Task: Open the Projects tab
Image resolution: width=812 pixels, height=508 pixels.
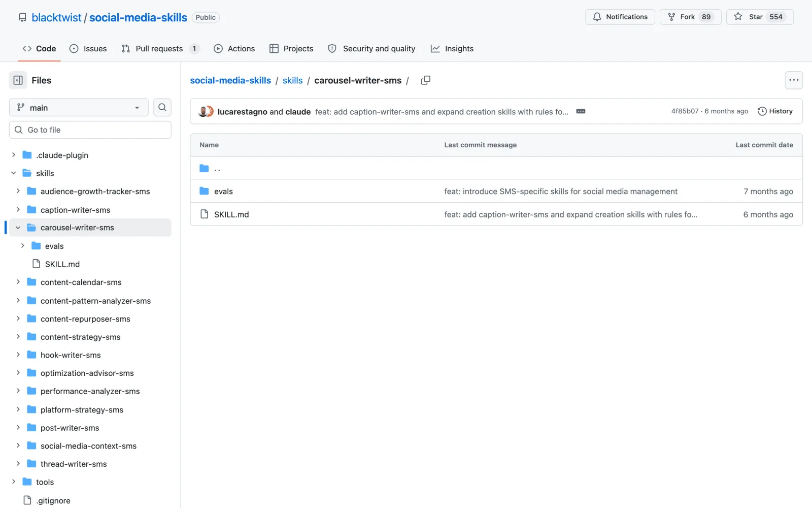Action: [291, 48]
